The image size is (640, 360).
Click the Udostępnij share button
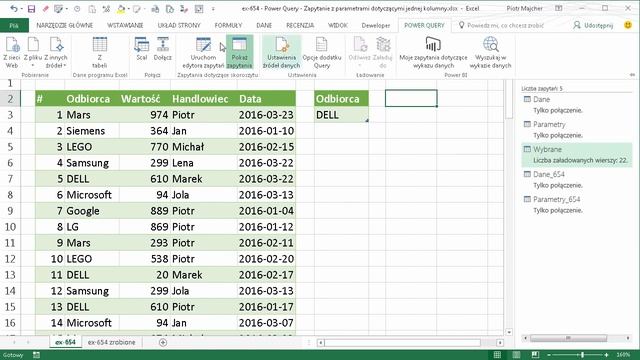[593, 25]
